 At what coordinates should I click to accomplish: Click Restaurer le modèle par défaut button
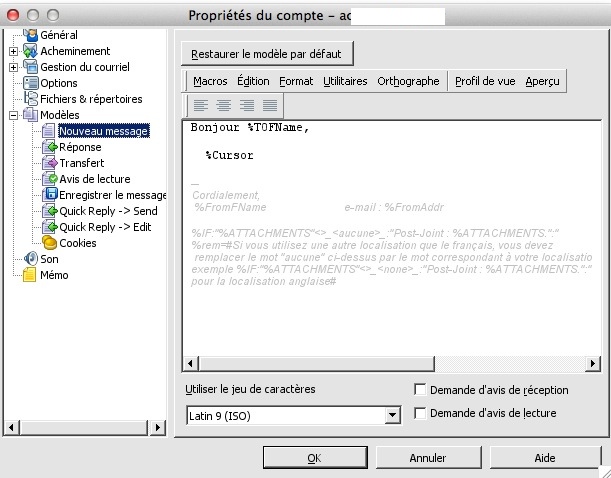coord(267,53)
